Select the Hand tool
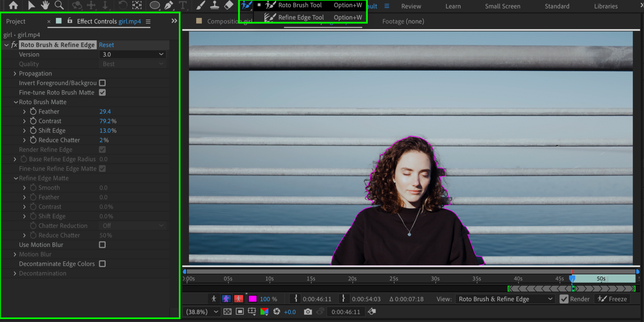The image size is (644, 322). 45,5
